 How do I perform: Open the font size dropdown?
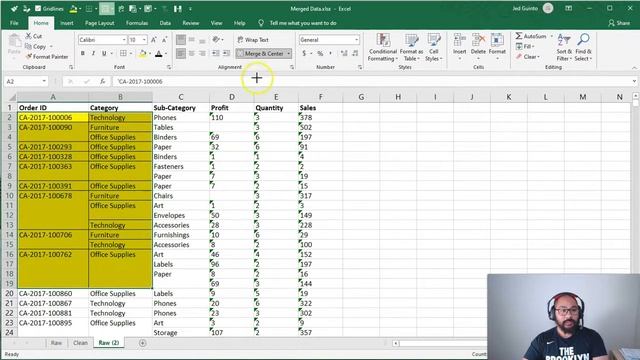144,40
